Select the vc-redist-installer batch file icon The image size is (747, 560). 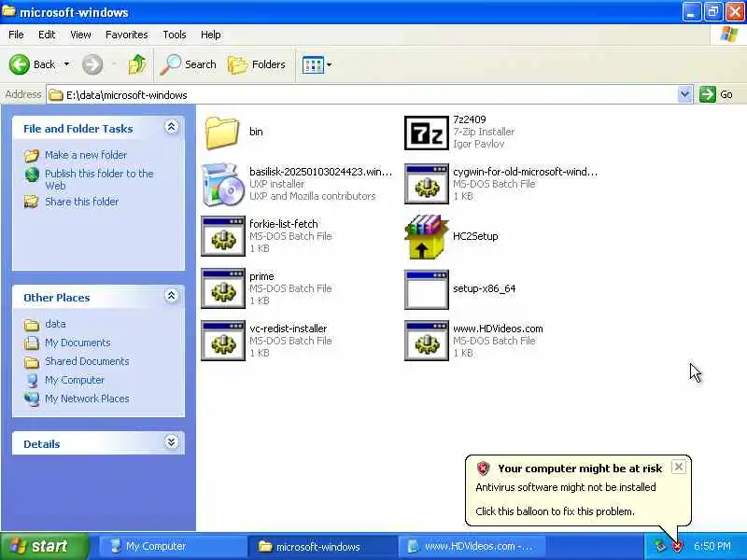tap(223, 341)
